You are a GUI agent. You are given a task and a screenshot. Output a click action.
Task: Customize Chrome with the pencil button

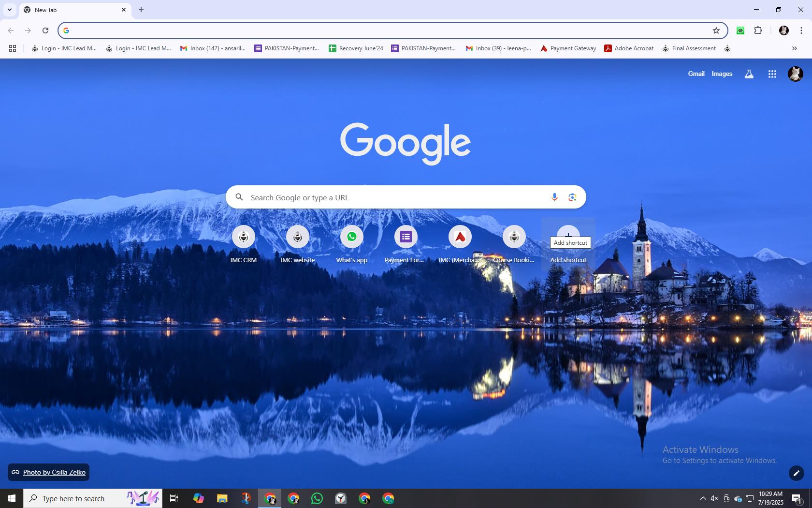[797, 473]
